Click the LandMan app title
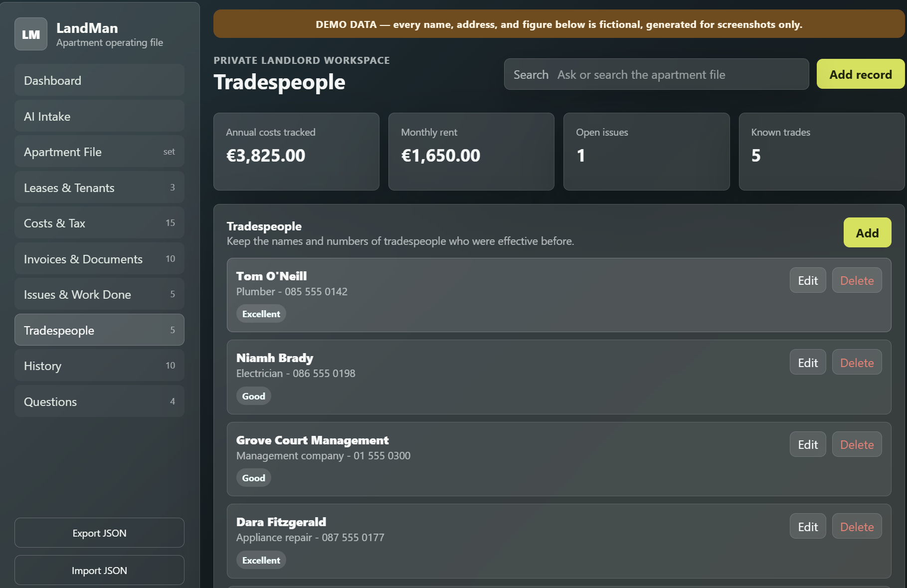The width and height of the screenshot is (907, 588). click(x=87, y=28)
